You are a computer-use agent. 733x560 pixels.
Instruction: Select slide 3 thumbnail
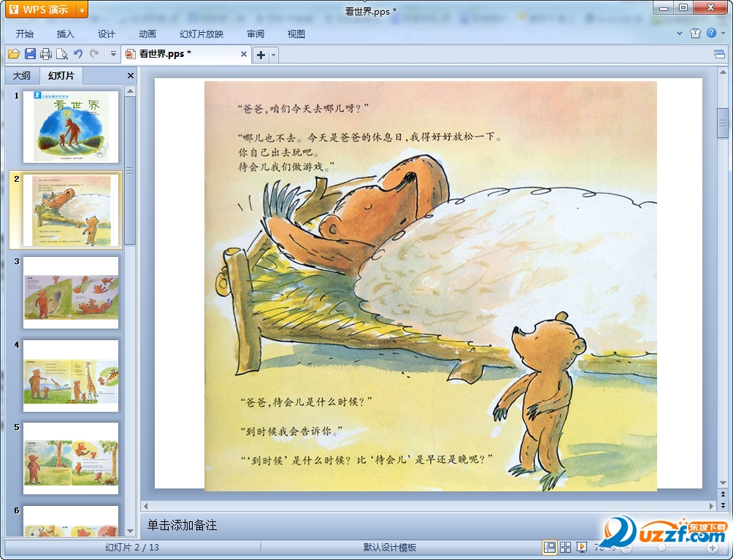point(71,293)
